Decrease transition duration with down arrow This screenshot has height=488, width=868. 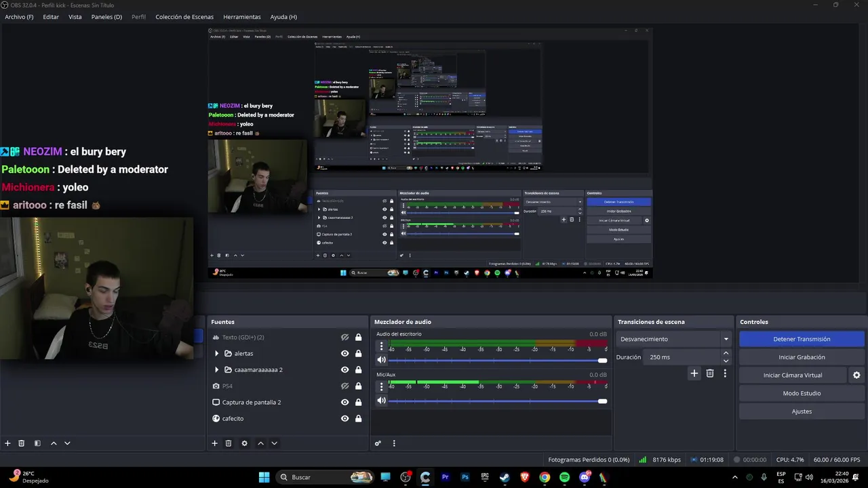[726, 361]
